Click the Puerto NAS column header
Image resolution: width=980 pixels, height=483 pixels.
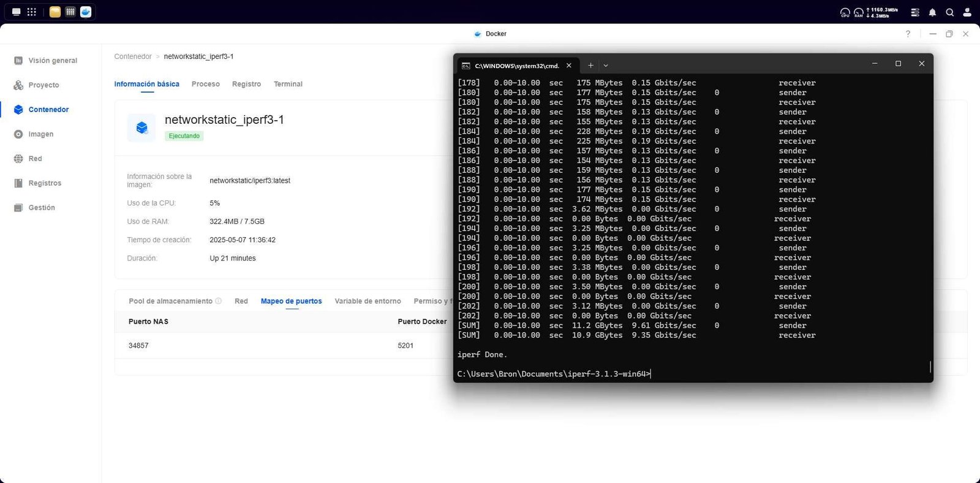point(148,321)
